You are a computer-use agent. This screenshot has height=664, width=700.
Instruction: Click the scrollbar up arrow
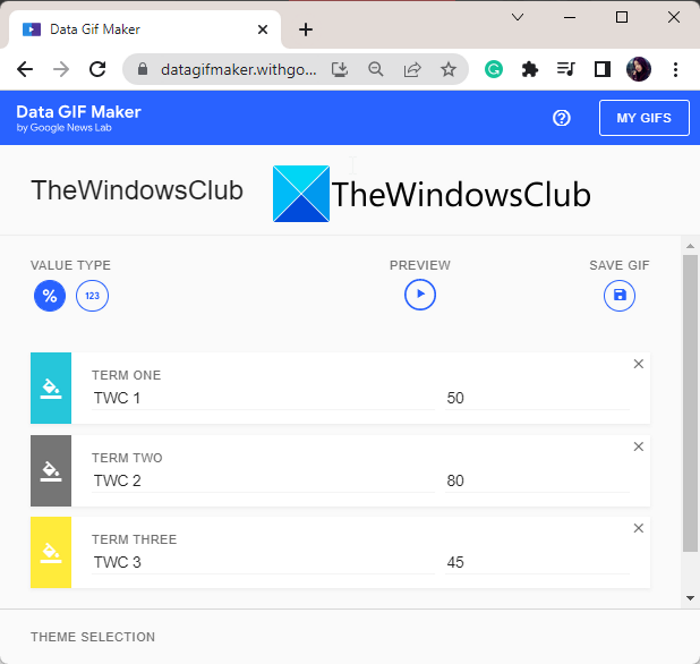691,246
